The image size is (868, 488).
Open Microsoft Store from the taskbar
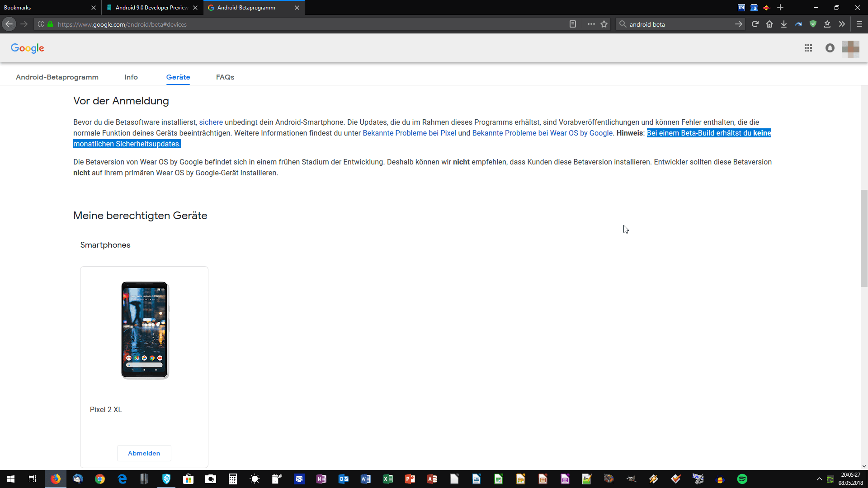click(189, 479)
